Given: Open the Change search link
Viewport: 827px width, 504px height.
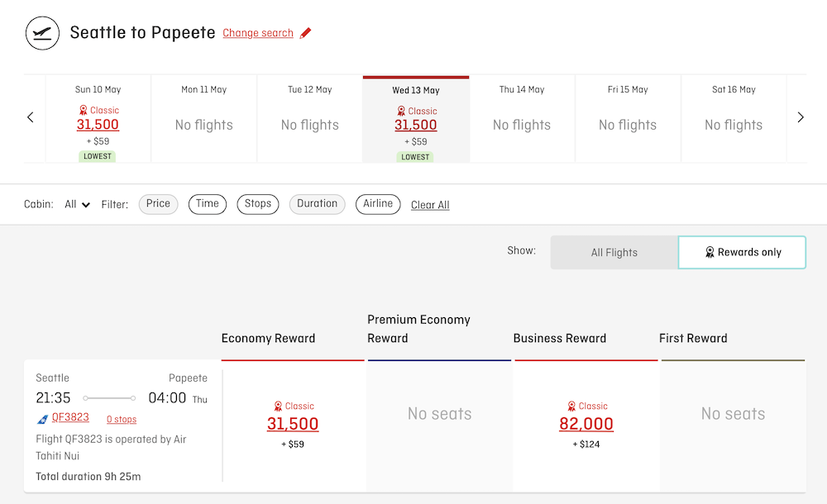Looking at the screenshot, I should point(258,33).
